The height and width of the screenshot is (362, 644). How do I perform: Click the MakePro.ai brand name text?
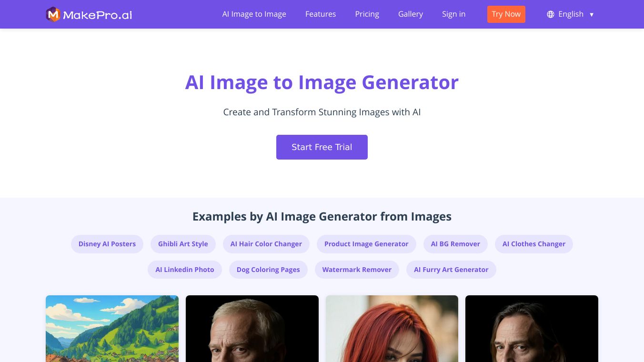pos(98,15)
